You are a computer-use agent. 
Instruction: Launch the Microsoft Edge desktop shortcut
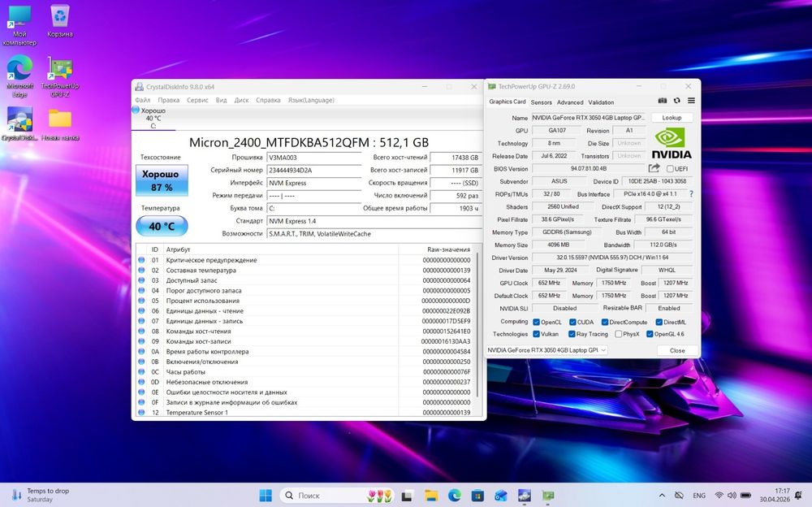coord(19,76)
